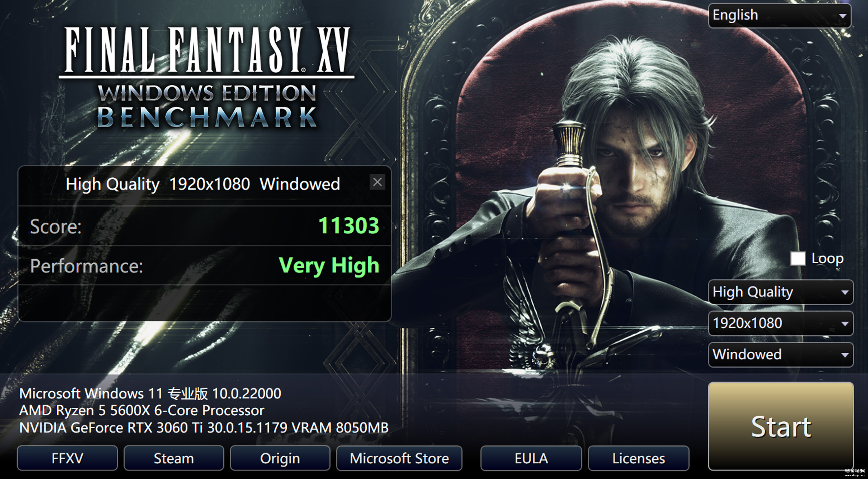Enable the Loop checkbox

[798, 258]
